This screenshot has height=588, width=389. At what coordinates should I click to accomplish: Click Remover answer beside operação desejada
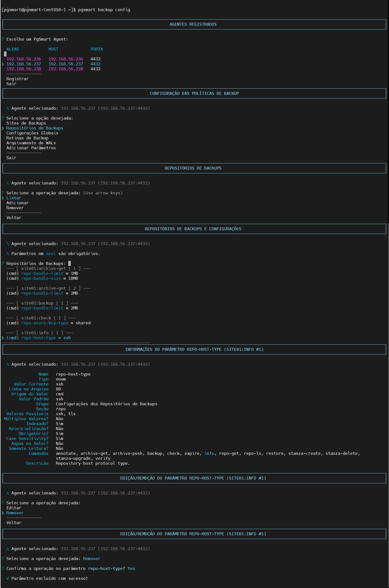click(92, 559)
